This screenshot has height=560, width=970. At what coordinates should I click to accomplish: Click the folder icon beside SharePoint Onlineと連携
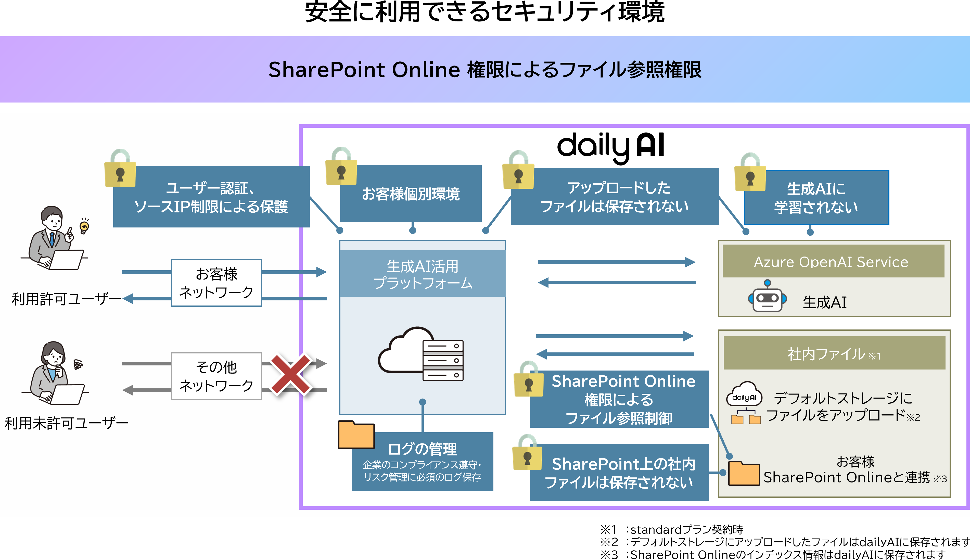click(744, 473)
